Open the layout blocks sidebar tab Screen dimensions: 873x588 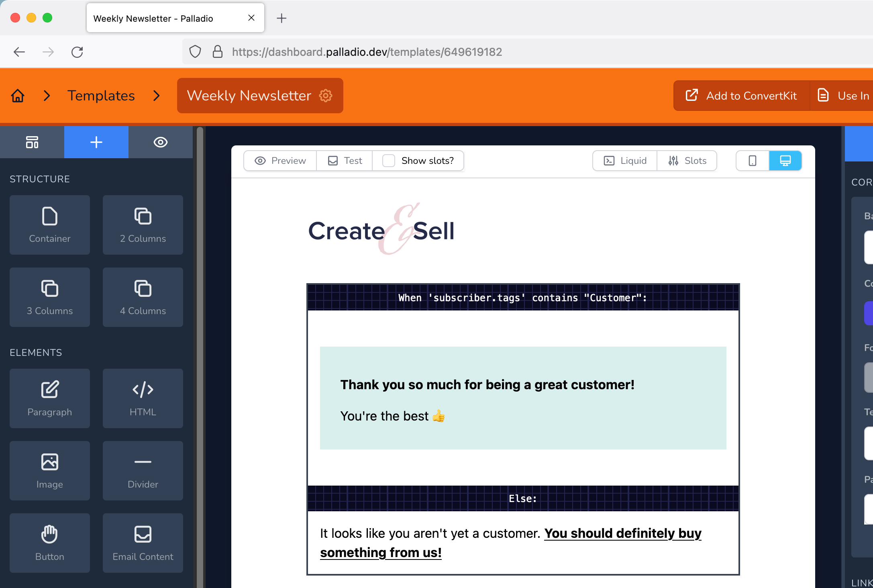(32, 142)
